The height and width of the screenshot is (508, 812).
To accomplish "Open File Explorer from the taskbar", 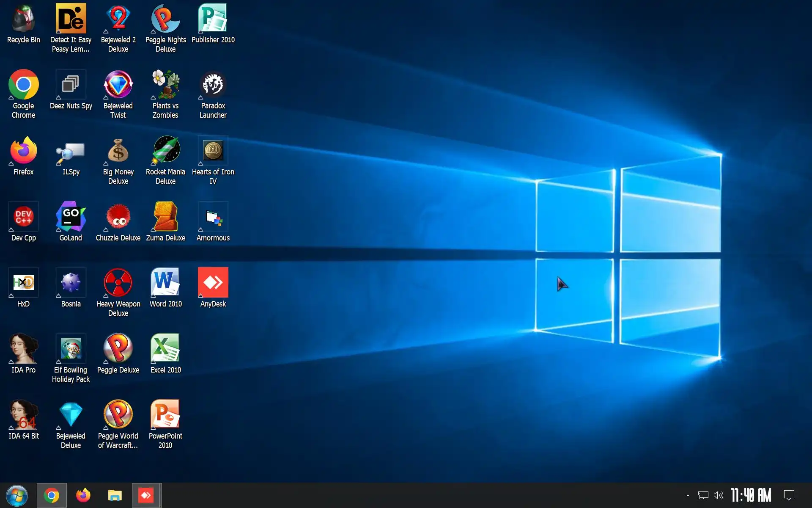I will (x=115, y=495).
